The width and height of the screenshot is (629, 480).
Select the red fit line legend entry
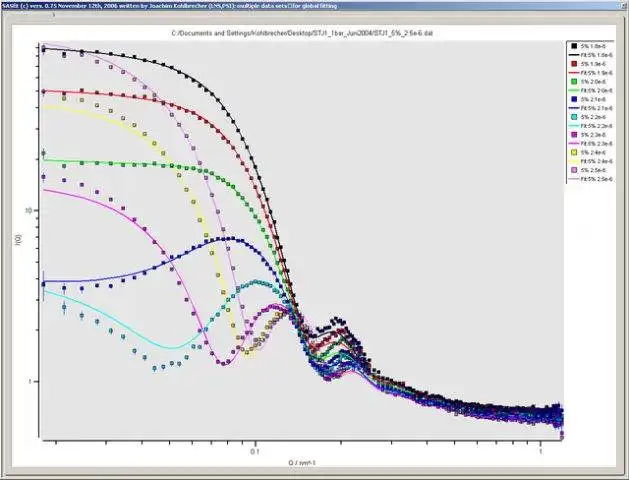click(x=590, y=73)
